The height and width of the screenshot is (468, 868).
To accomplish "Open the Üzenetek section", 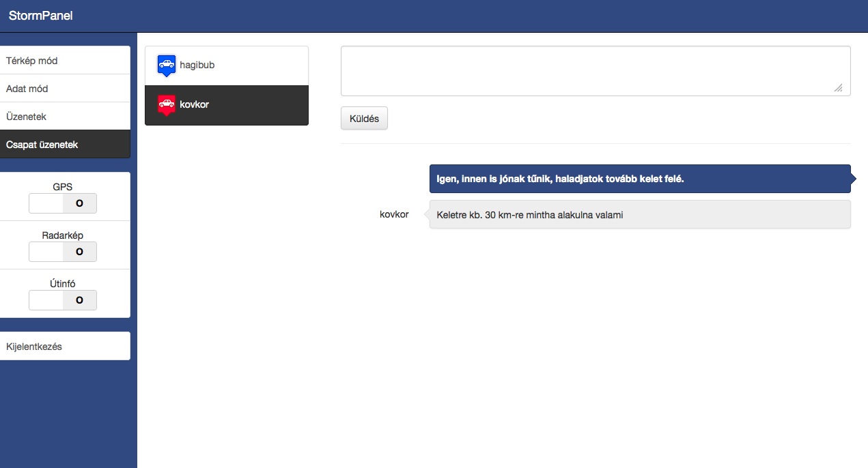I will 64,117.
